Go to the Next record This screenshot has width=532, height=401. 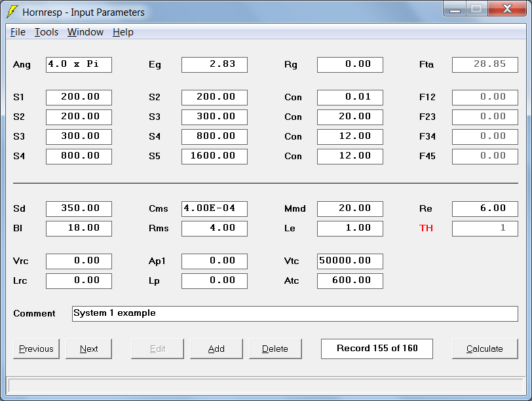88,349
